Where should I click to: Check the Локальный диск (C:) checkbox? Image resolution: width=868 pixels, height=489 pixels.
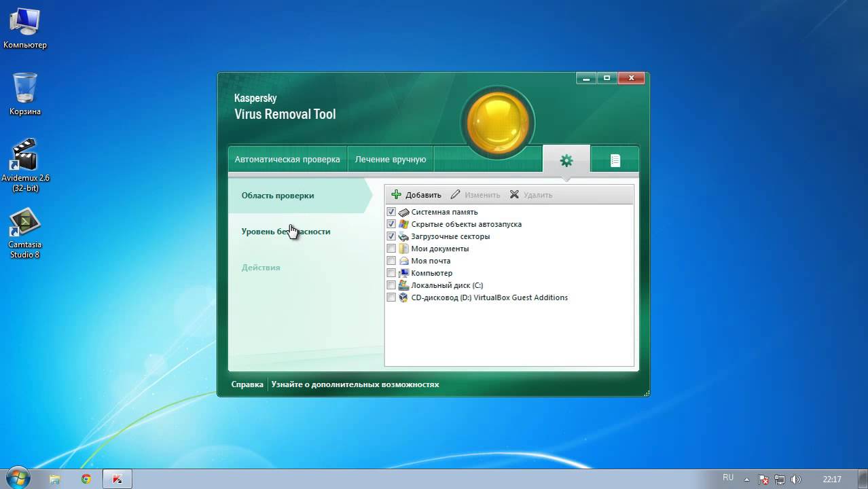(x=391, y=285)
